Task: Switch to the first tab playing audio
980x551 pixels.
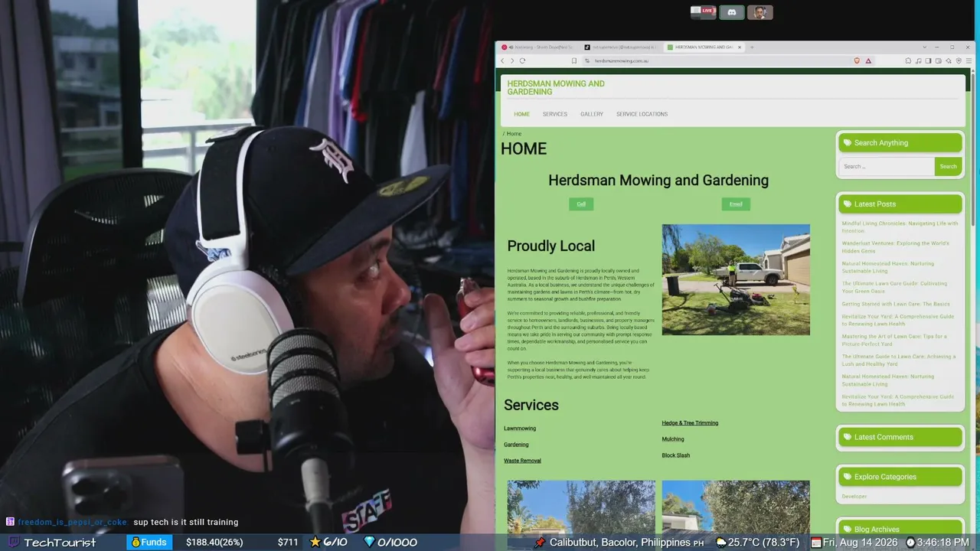Action: [538, 47]
